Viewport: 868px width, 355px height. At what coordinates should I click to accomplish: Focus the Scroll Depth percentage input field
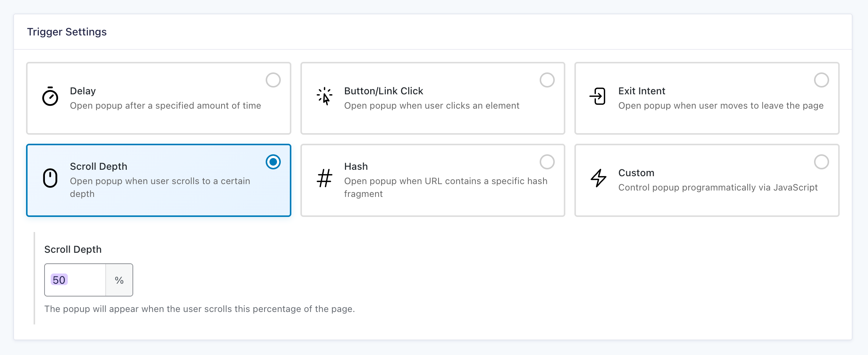point(75,280)
